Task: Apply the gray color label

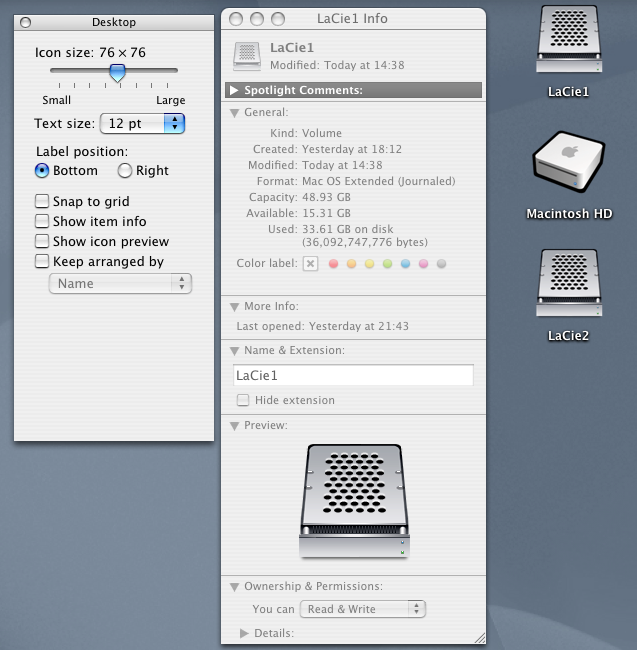Action: point(441,264)
